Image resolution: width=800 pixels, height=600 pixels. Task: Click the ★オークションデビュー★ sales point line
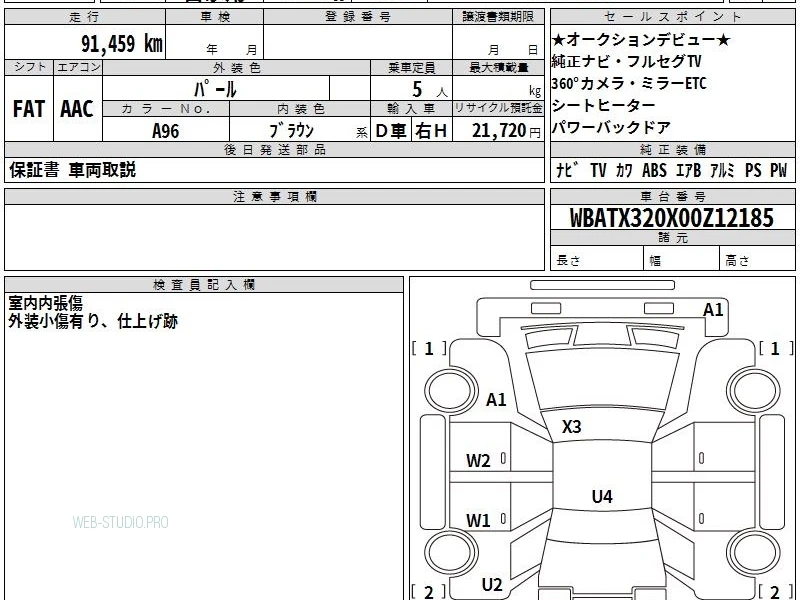point(641,39)
